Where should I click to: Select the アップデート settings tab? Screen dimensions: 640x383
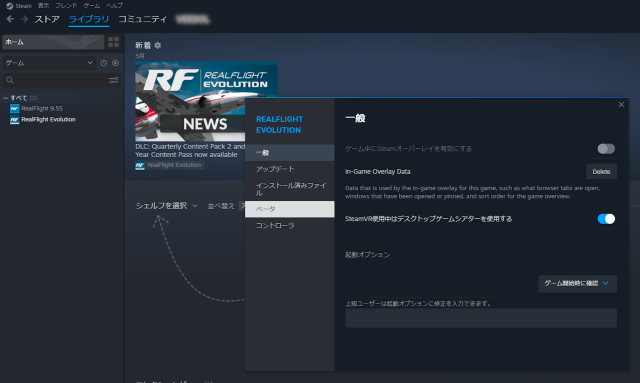(x=289, y=169)
